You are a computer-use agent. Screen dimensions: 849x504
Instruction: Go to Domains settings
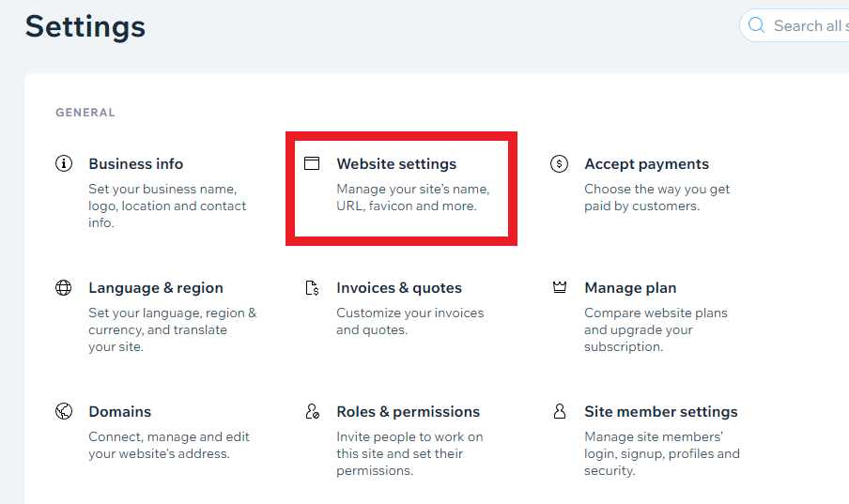pos(120,412)
